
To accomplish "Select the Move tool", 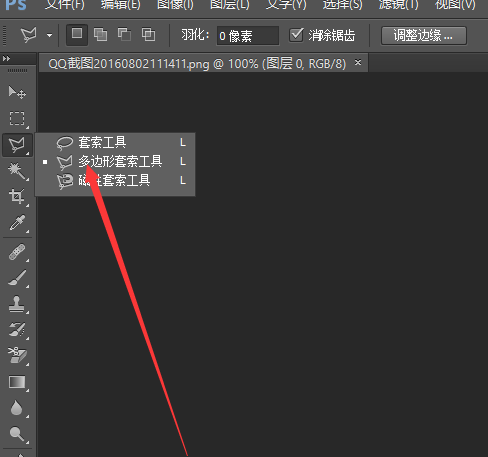I will (x=17, y=92).
